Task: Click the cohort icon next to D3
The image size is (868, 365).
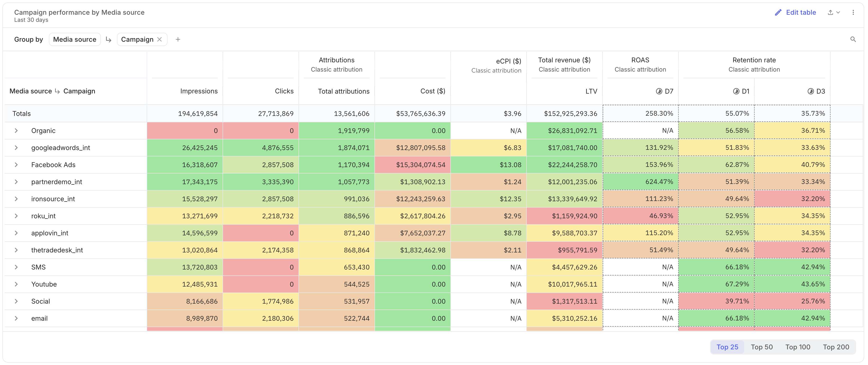Action: click(x=811, y=91)
